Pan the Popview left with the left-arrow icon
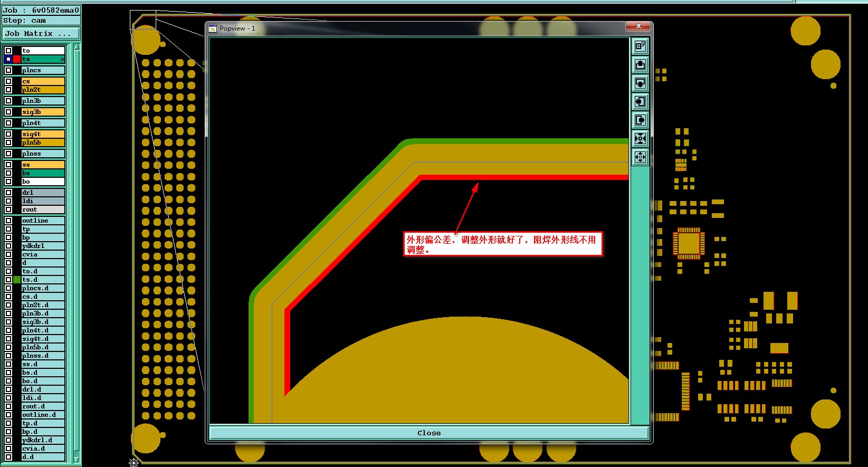The width and height of the screenshot is (868, 467). [640, 102]
